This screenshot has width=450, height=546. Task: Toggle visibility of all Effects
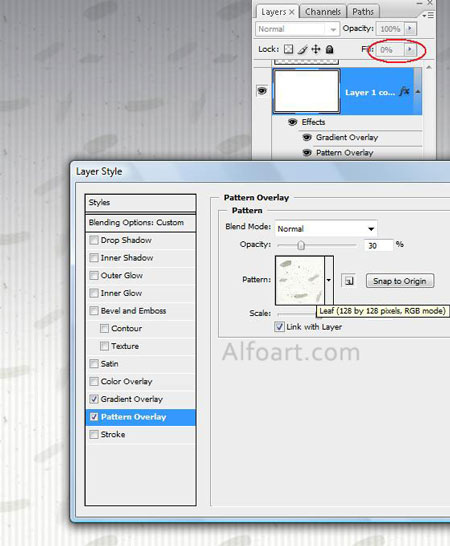(293, 122)
